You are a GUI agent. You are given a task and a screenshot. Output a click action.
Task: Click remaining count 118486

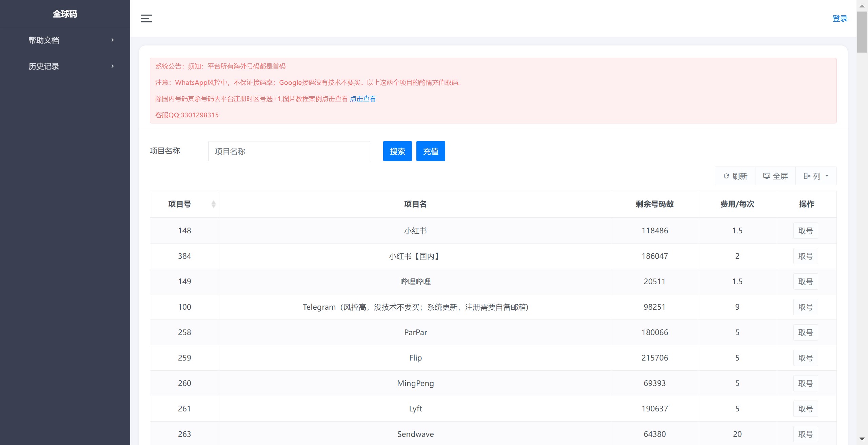655,231
